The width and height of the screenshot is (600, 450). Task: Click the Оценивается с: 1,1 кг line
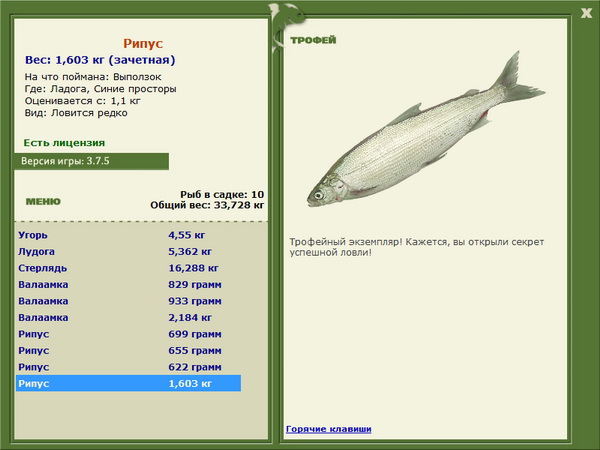(83, 101)
